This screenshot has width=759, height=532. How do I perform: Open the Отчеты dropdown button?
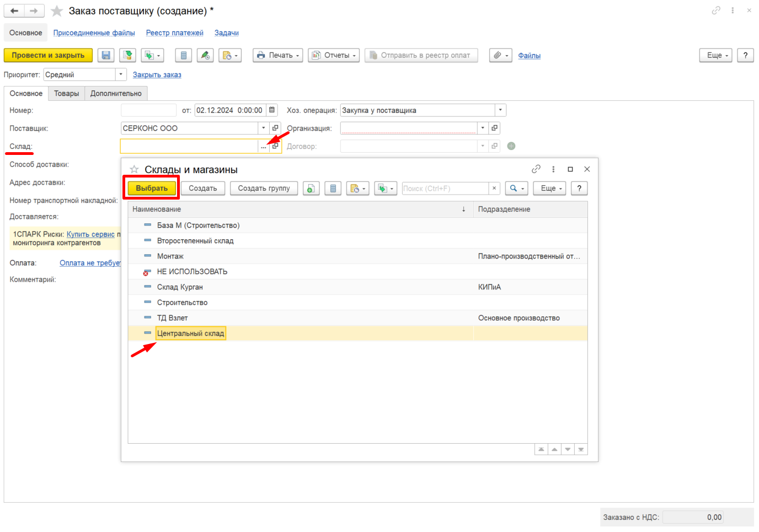click(334, 55)
